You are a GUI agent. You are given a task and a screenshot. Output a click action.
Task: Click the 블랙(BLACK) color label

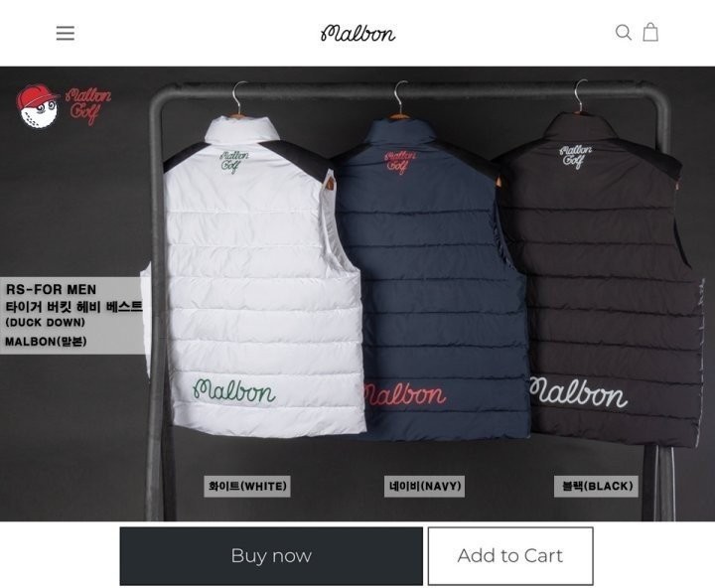(x=596, y=487)
